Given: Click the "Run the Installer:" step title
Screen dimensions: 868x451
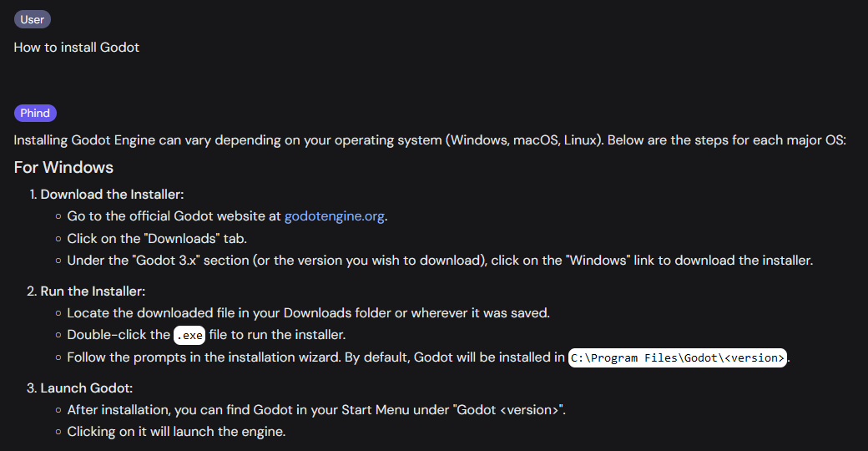Looking at the screenshot, I should click(93, 291).
